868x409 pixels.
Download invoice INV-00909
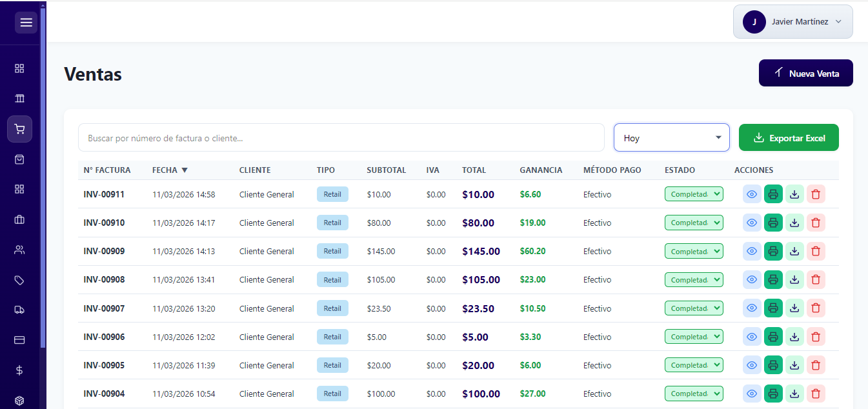[x=794, y=251]
